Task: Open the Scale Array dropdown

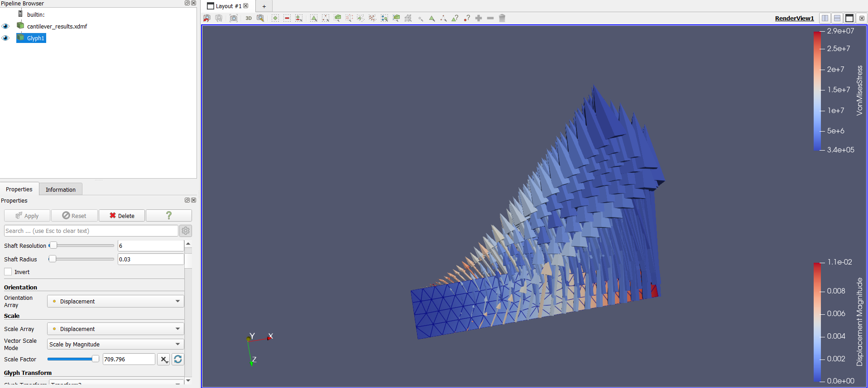Action: click(115, 329)
